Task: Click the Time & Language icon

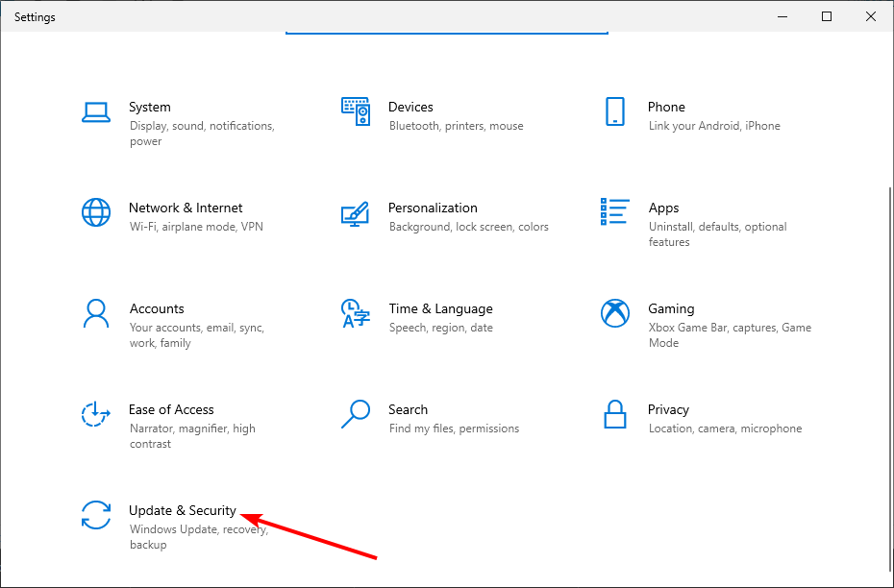Action: (x=356, y=313)
